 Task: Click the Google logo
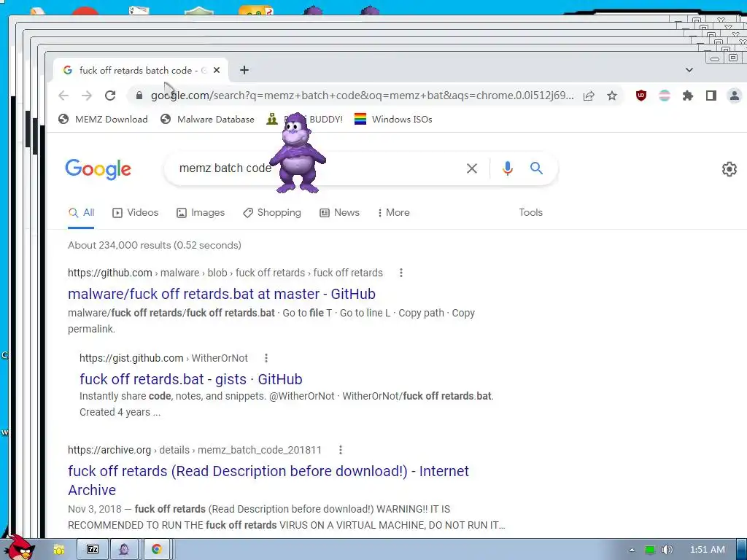tap(98, 169)
